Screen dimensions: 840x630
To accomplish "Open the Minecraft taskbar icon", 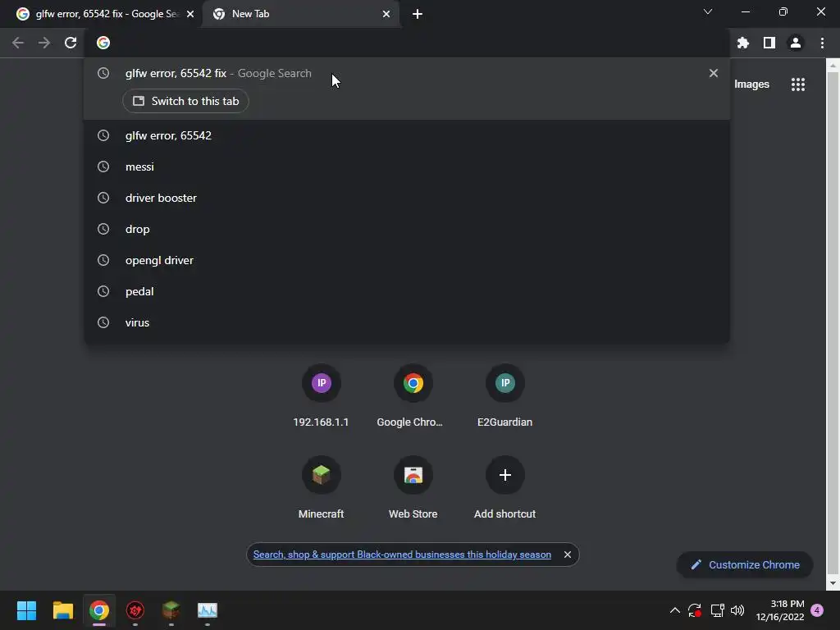I will click(171, 610).
